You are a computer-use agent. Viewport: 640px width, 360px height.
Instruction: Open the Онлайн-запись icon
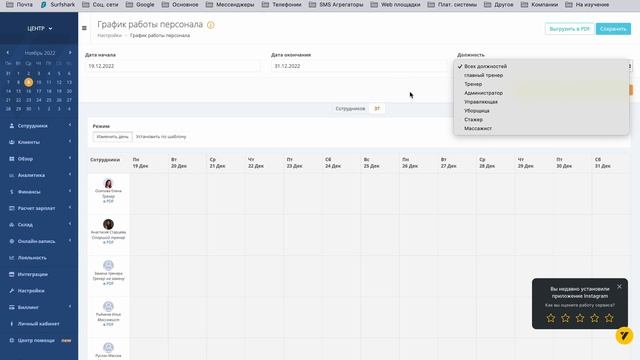coord(11,241)
